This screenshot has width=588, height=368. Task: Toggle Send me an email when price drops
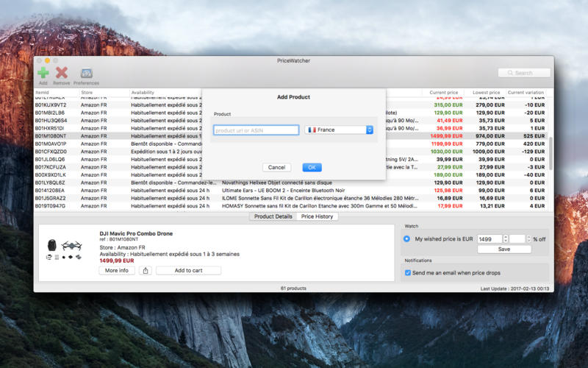pyautogui.click(x=408, y=272)
